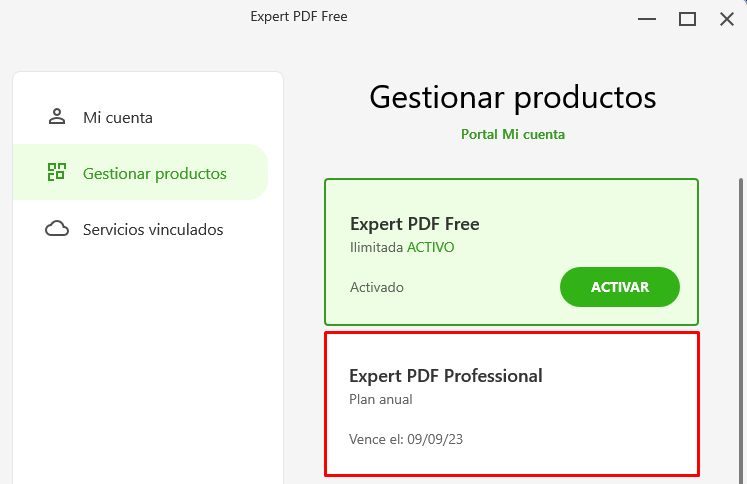This screenshot has height=484, width=747.
Task: Click the person icon beside Mi cuenta
Action: point(57,117)
